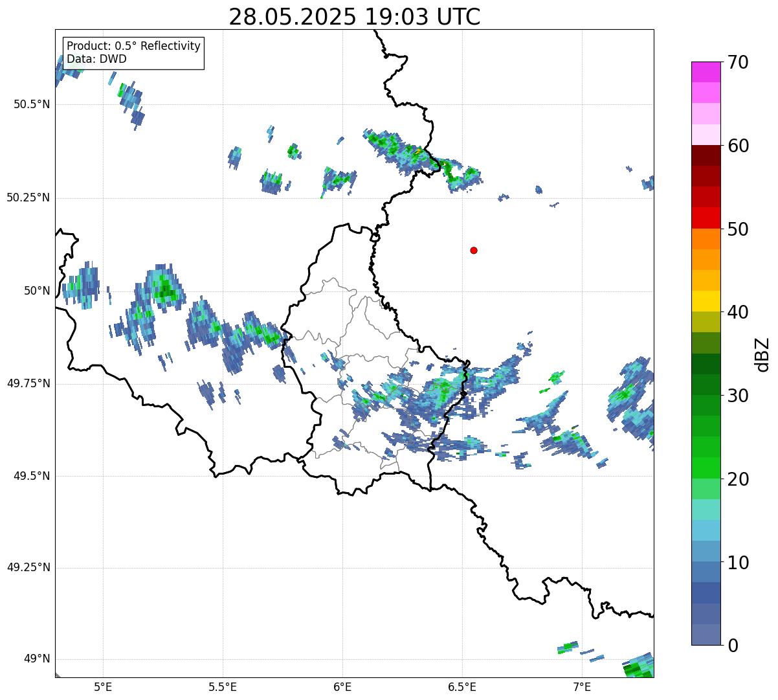Click the 50.25°N latitude label
Image resolution: width=778 pixels, height=700 pixels.
(x=28, y=198)
